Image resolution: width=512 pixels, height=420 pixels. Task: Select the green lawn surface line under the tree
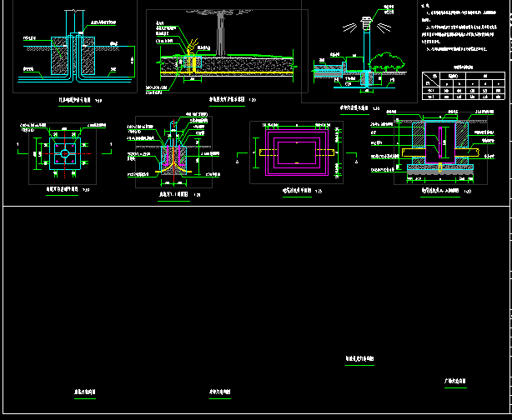pos(250,56)
